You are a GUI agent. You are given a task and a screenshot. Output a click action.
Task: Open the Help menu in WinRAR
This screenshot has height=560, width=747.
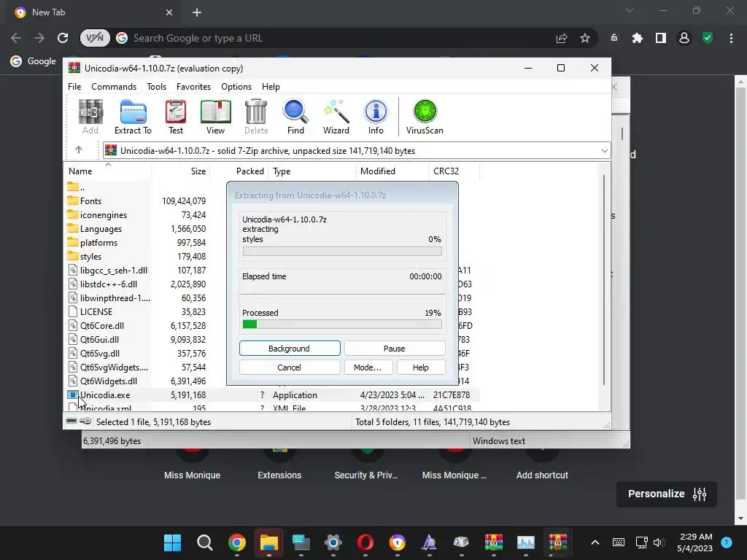pos(271,87)
